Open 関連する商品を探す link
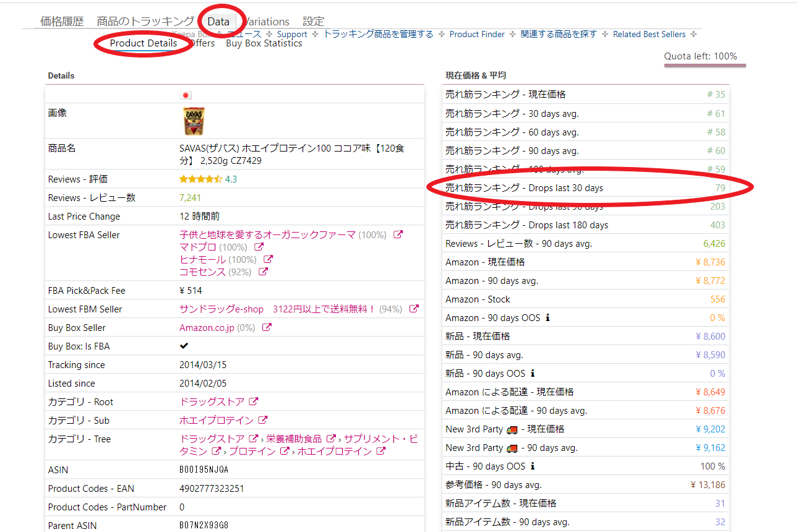 click(559, 34)
